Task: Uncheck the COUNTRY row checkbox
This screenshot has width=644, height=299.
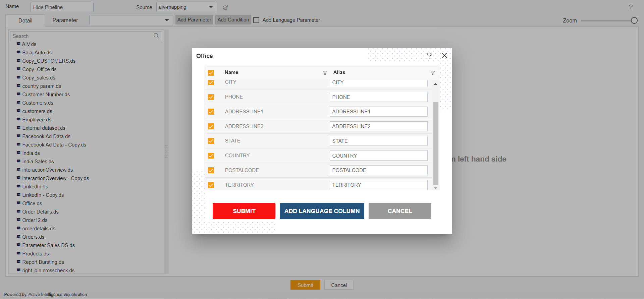Action: tap(211, 156)
